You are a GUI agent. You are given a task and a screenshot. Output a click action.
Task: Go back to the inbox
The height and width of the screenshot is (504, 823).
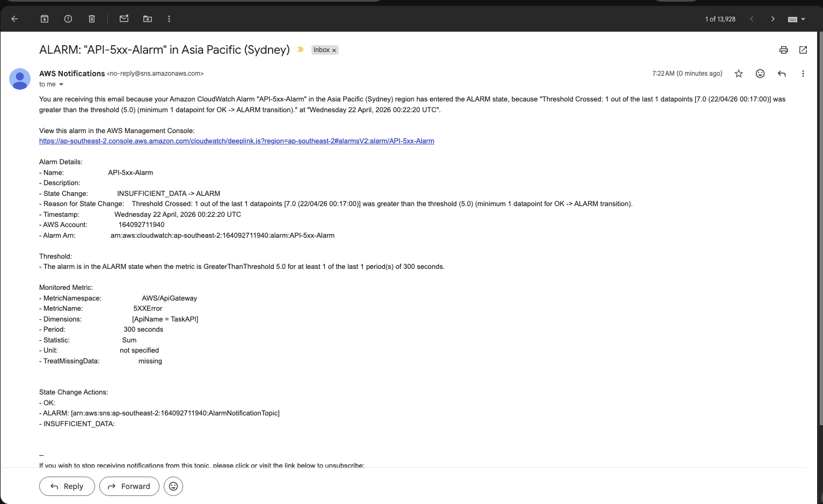(x=14, y=18)
